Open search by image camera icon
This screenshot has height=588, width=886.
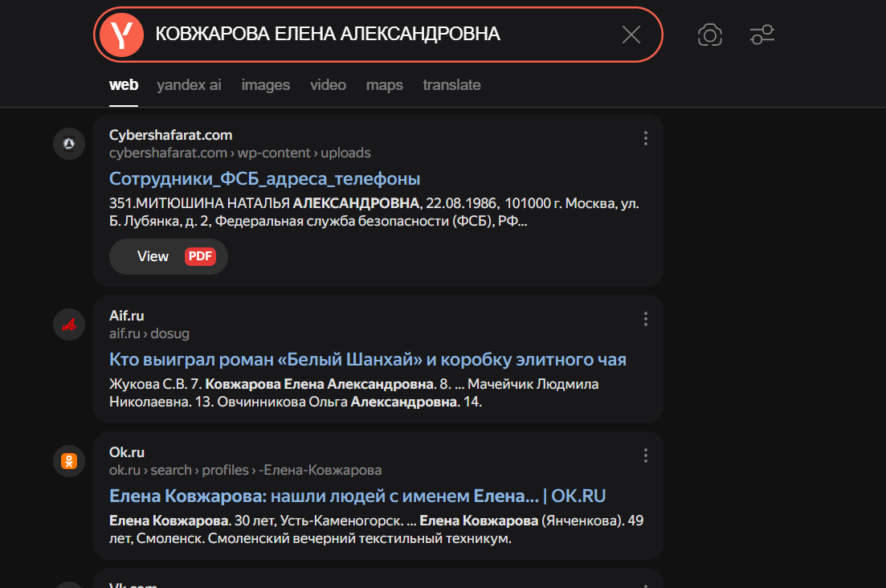pos(710,35)
